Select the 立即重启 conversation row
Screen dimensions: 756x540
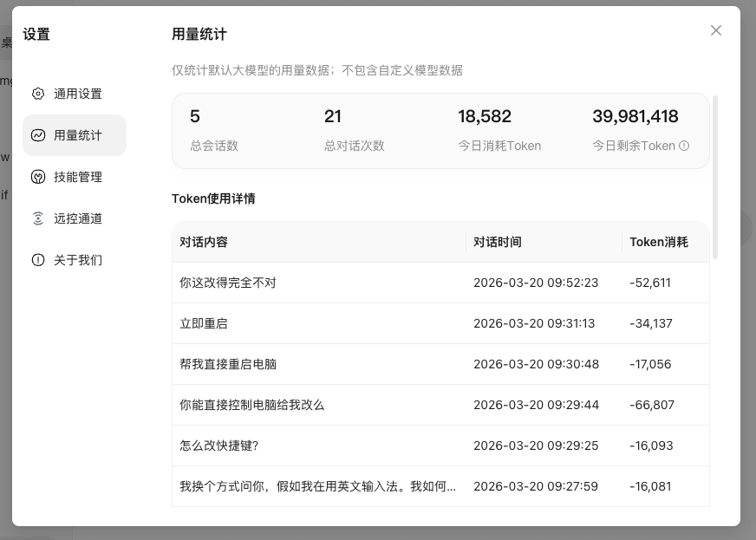point(204,323)
